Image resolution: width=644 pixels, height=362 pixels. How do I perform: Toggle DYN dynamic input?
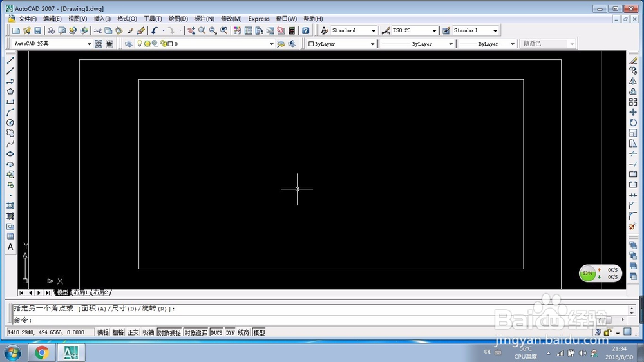230,332
